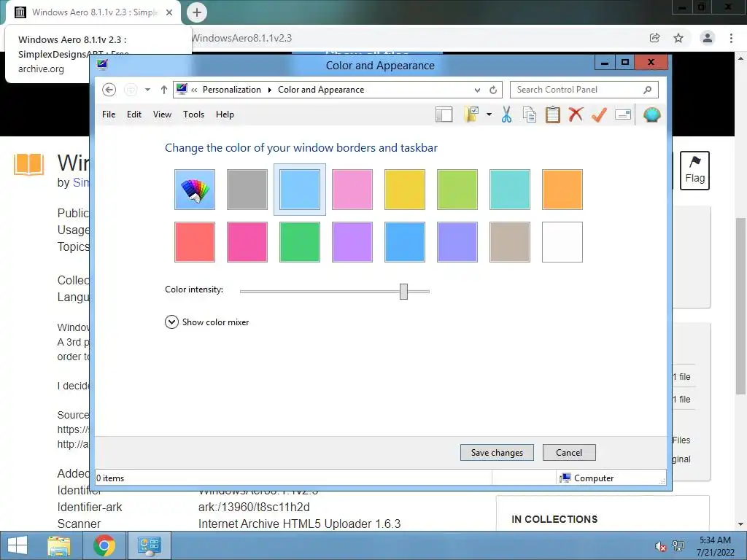Open Chrome three-dot menu
Image resolution: width=747 pixels, height=560 pixels.
pos(731,38)
